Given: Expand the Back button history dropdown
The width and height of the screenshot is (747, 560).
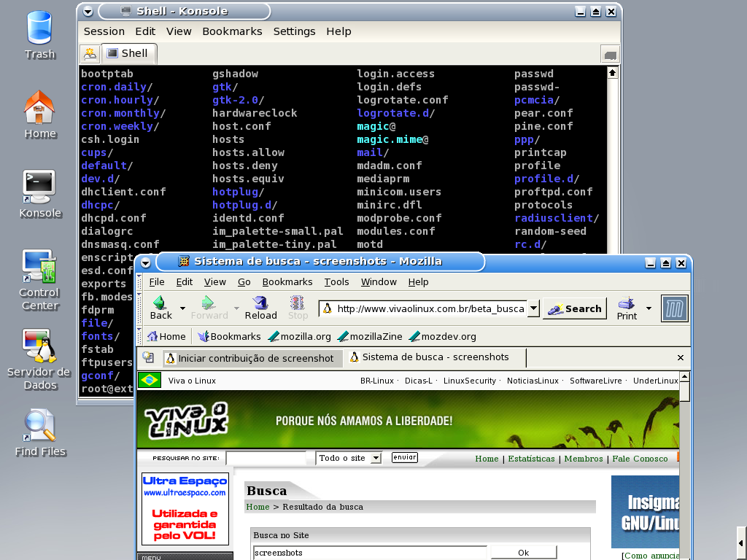Looking at the screenshot, I should pos(182,308).
